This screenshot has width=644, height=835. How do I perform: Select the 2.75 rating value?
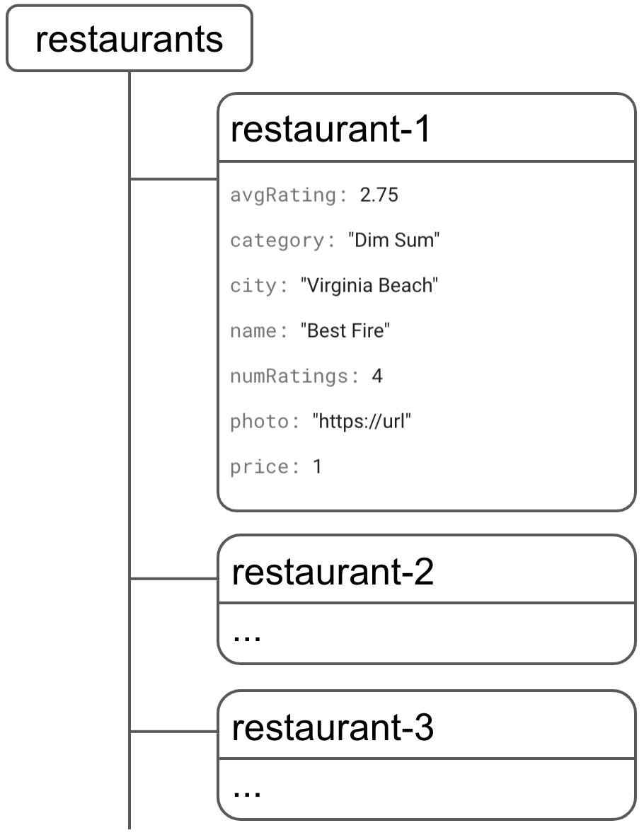(x=379, y=195)
